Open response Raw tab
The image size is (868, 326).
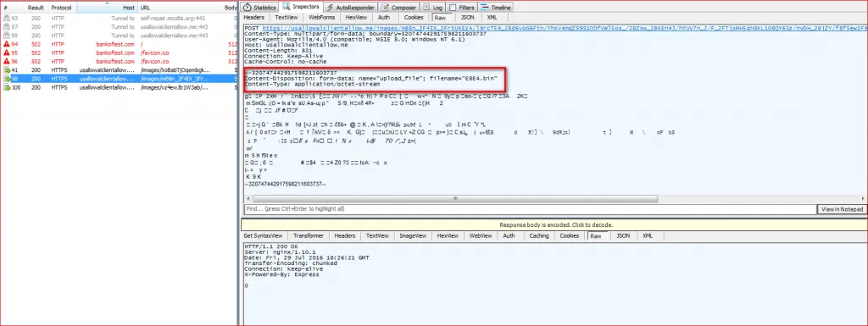pyautogui.click(x=596, y=236)
